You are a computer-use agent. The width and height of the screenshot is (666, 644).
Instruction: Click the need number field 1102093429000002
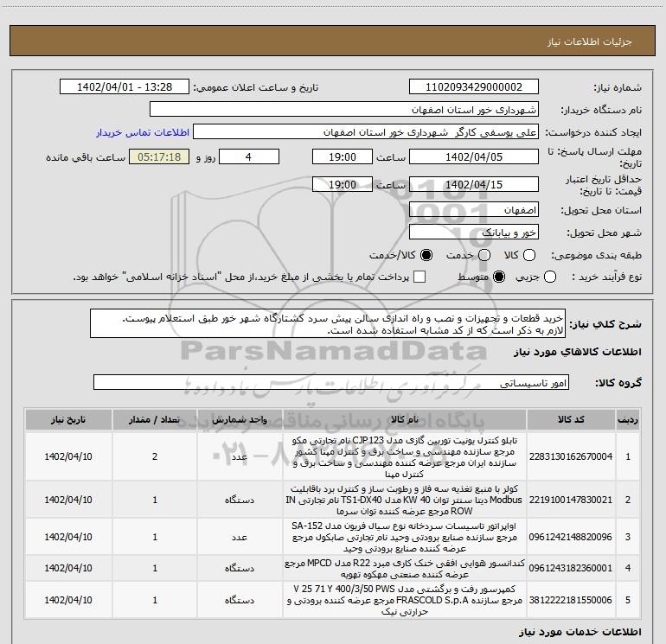point(474,87)
